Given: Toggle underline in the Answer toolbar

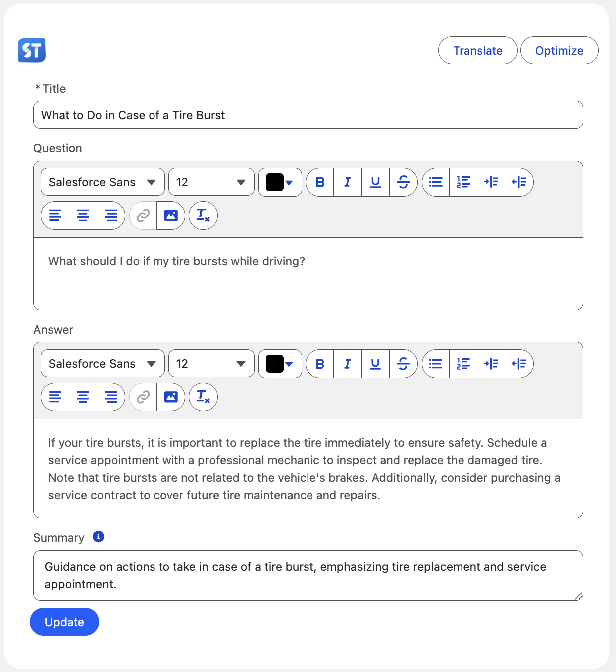Looking at the screenshot, I should point(376,364).
